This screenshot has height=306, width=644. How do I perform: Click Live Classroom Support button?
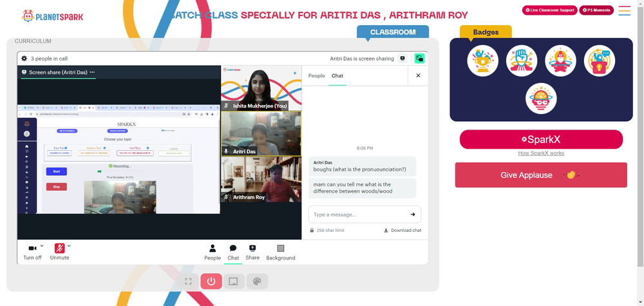click(549, 10)
